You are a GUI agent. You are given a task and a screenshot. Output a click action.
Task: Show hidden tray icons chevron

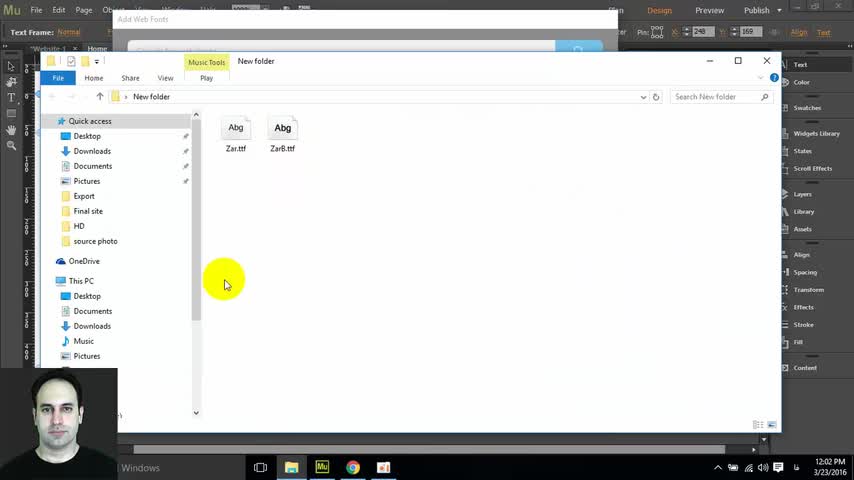point(718,467)
